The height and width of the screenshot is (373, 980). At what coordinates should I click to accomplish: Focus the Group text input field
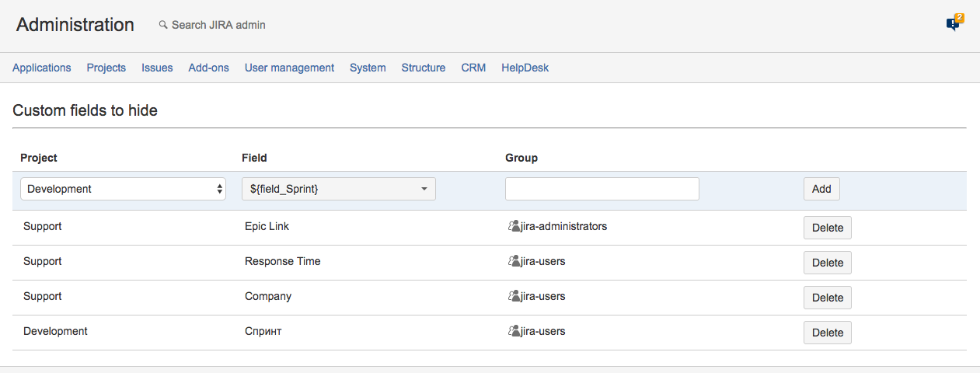click(x=602, y=189)
